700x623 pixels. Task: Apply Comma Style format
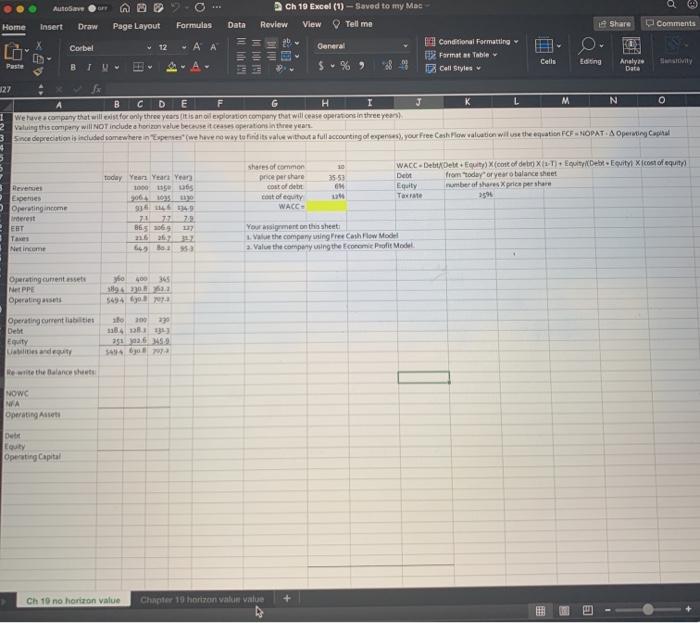coord(362,66)
